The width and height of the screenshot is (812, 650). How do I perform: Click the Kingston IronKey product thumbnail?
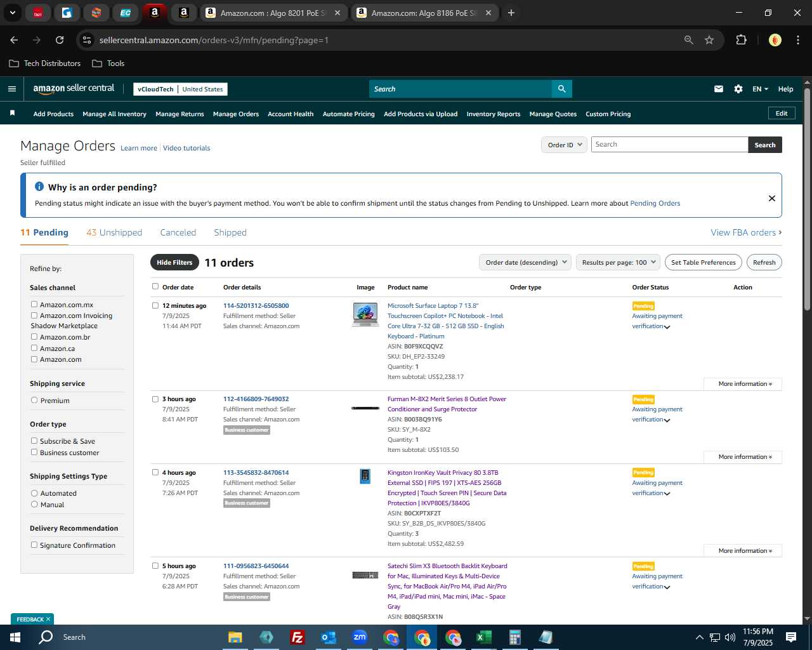(365, 476)
